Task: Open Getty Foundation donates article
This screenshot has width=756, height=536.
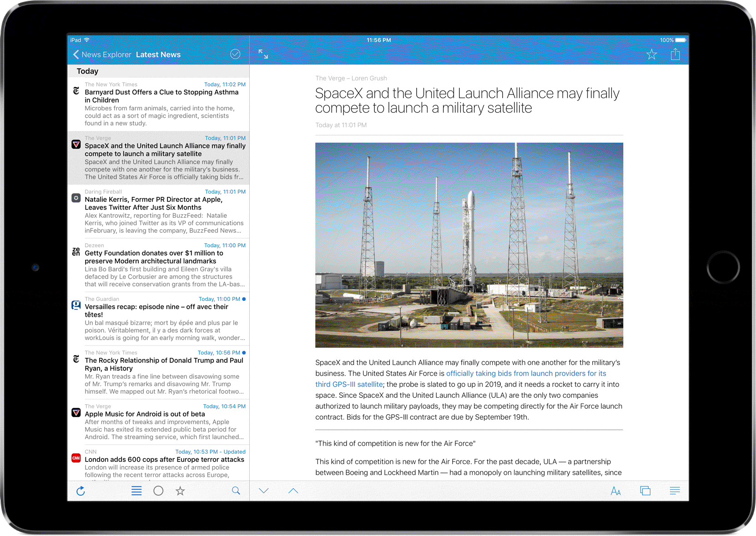Action: [x=158, y=265]
